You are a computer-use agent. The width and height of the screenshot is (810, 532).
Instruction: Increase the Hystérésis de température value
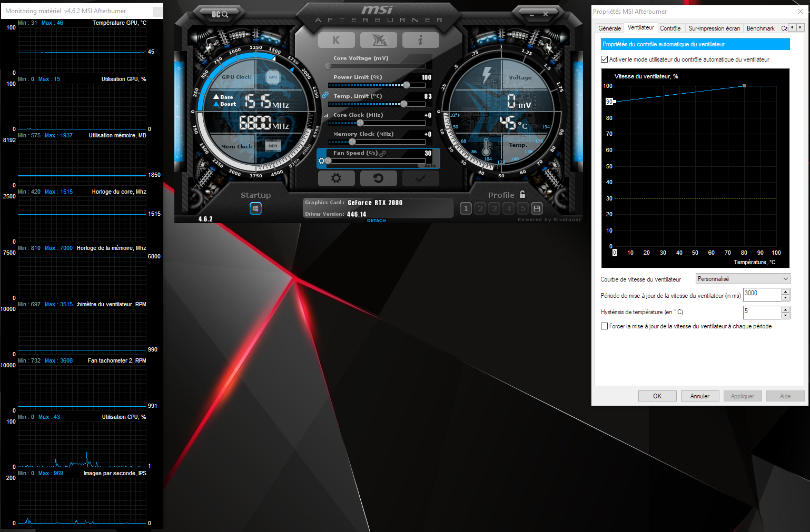point(786,309)
